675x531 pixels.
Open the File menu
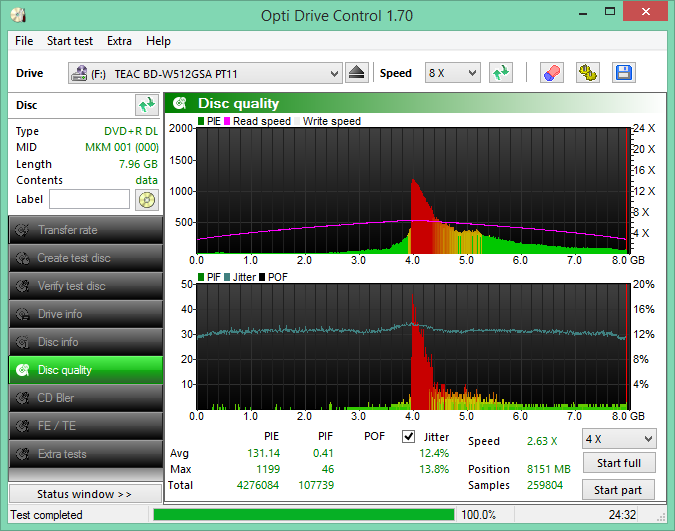click(x=24, y=41)
